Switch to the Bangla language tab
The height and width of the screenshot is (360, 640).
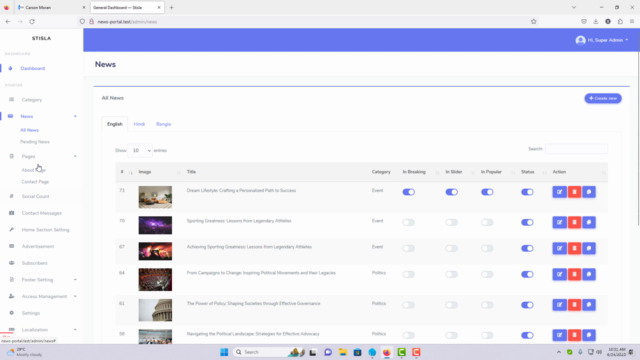163,124
